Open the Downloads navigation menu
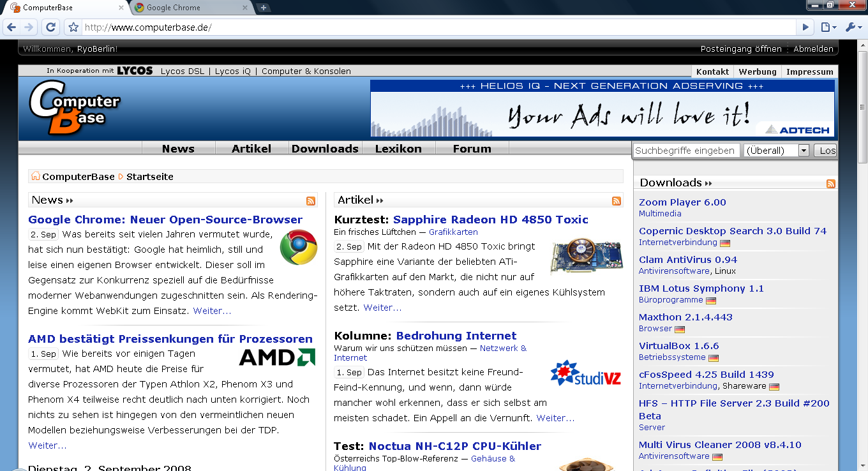 click(325, 149)
